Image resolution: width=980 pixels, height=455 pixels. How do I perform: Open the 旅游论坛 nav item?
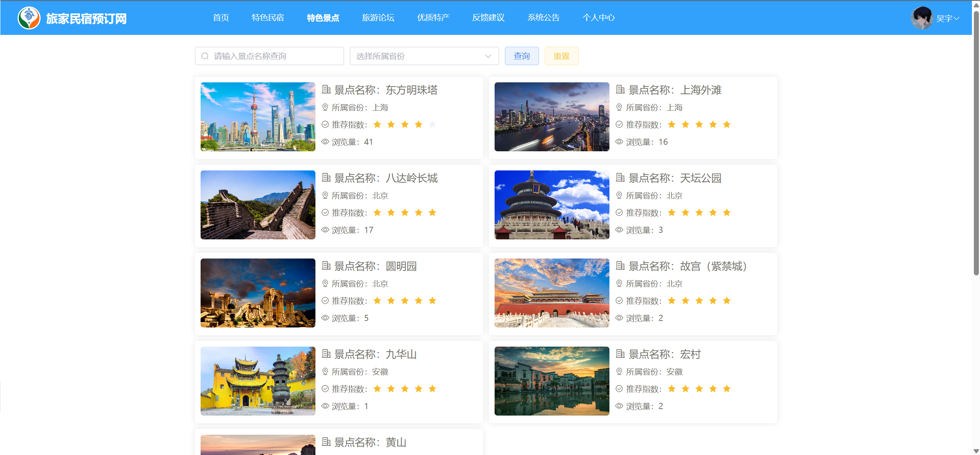point(378,18)
